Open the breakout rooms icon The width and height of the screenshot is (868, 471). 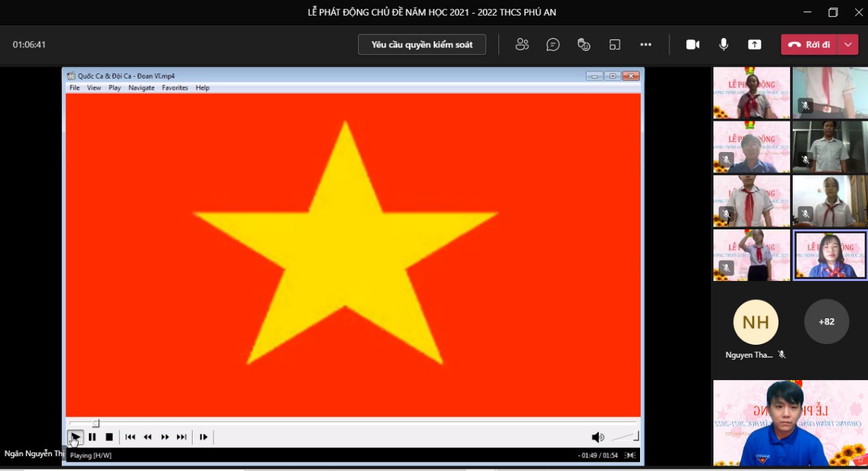[x=615, y=45]
